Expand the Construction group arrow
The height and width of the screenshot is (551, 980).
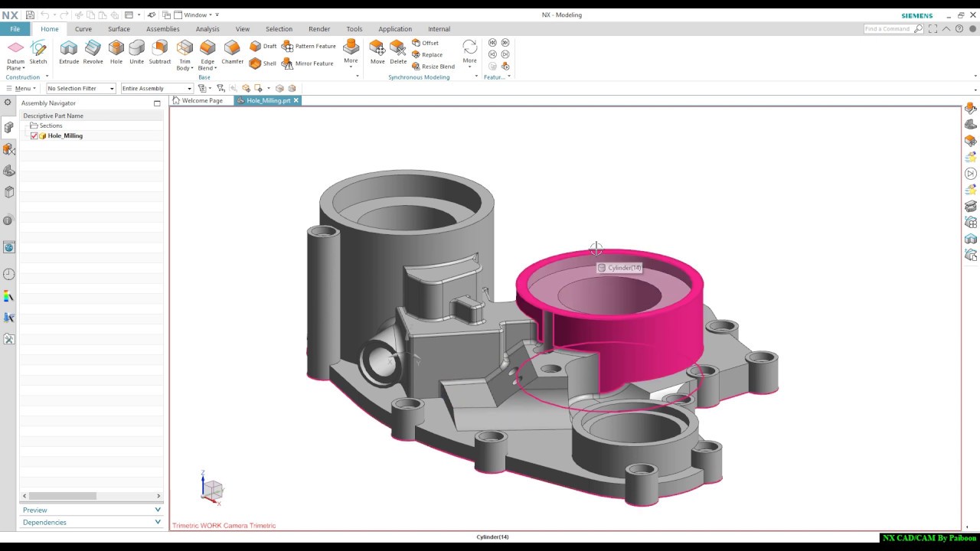coord(47,77)
